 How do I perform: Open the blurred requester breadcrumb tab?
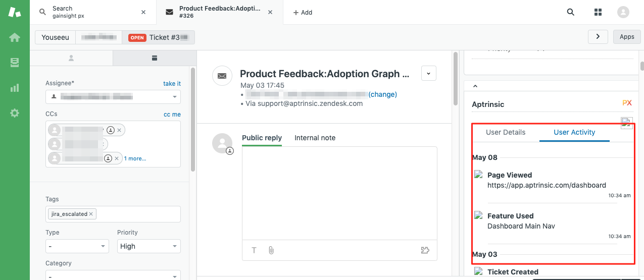pyautogui.click(x=98, y=37)
